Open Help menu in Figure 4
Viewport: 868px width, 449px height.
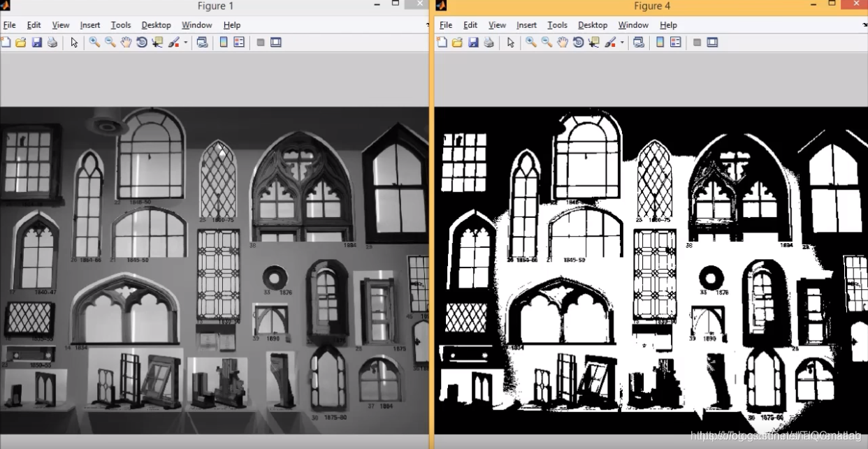coord(668,25)
